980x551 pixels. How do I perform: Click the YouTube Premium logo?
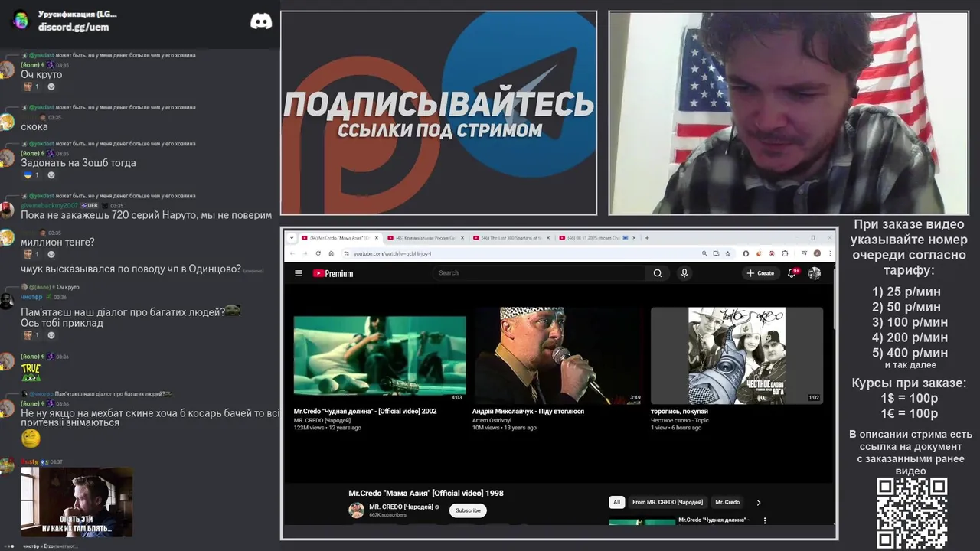click(x=333, y=273)
